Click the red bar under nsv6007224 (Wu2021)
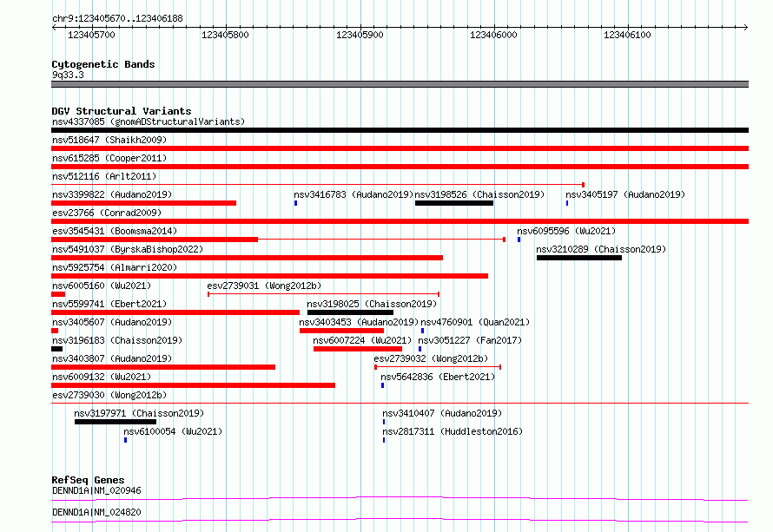This screenshot has width=773, height=532. [x=358, y=349]
